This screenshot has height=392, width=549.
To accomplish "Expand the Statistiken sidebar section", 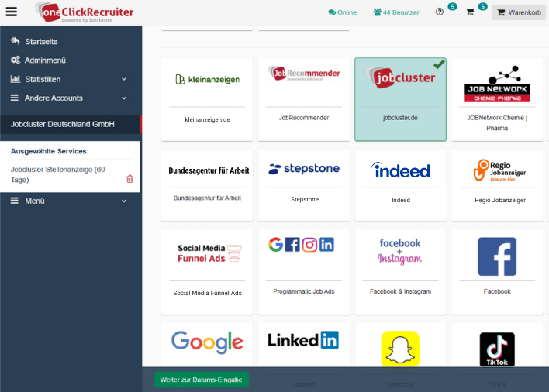I will pos(70,79).
